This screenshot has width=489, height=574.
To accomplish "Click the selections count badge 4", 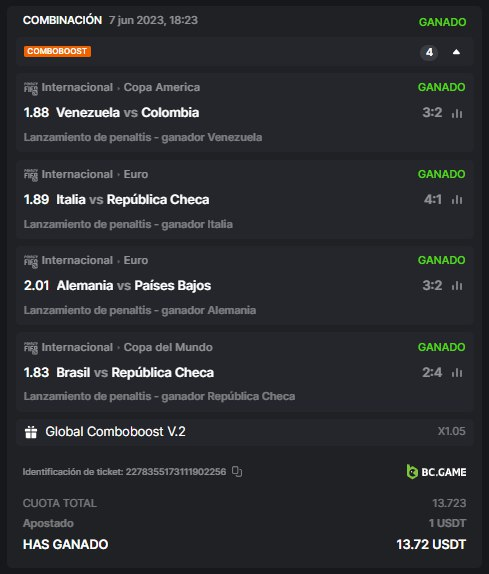I will (429, 52).
